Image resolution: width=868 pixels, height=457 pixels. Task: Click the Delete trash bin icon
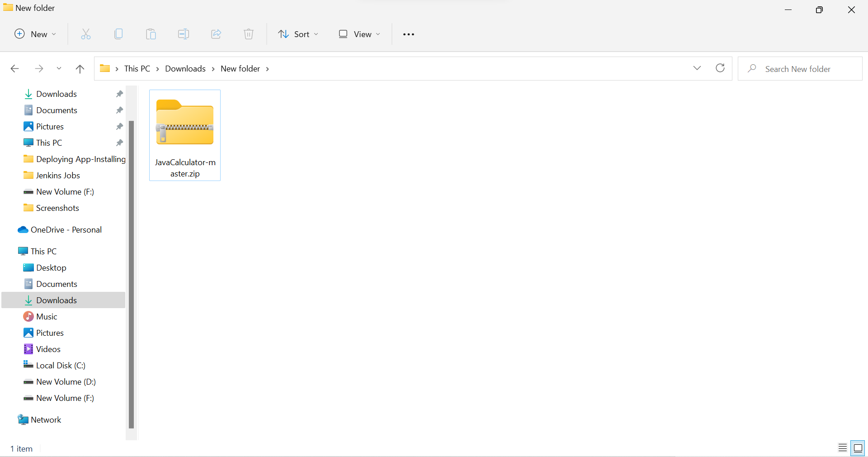[x=249, y=34]
